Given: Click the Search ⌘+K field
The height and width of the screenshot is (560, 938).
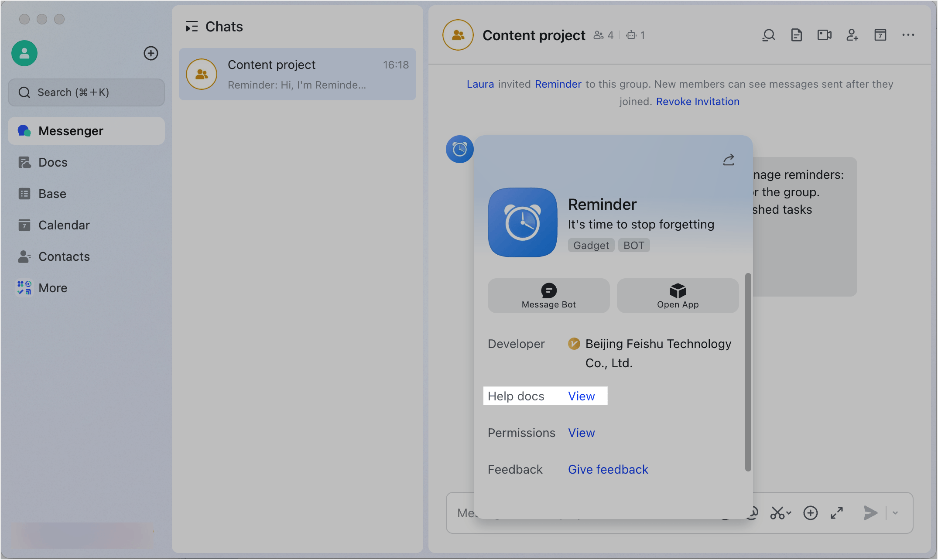Looking at the screenshot, I should (x=86, y=92).
